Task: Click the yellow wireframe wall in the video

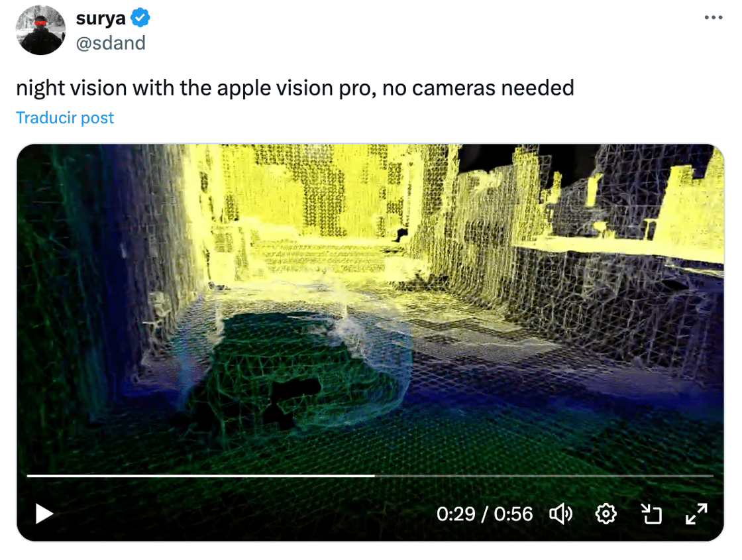Action: pyautogui.click(x=312, y=199)
